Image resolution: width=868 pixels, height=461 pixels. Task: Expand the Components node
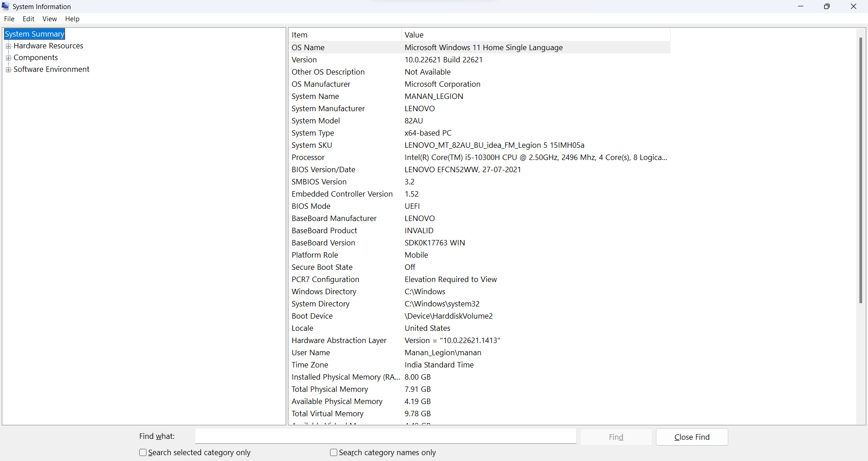tap(8, 58)
